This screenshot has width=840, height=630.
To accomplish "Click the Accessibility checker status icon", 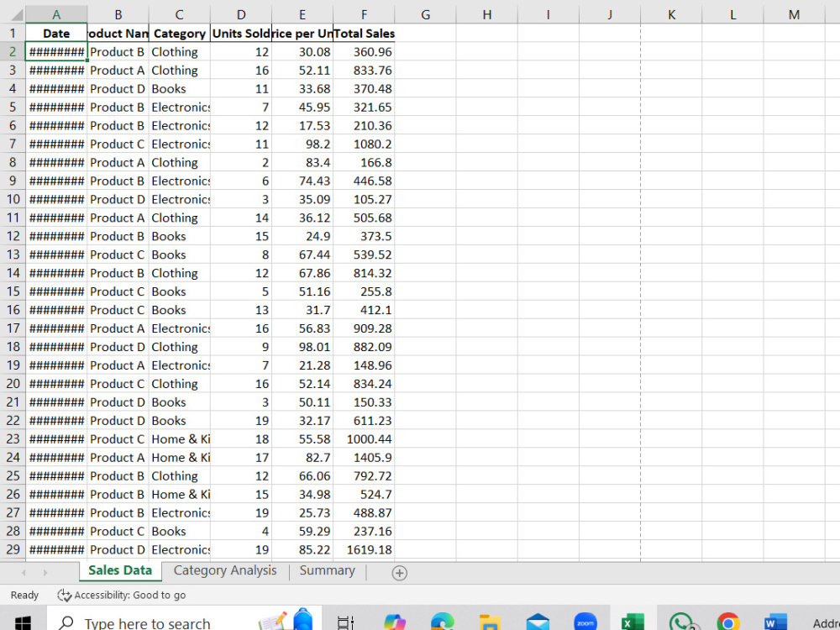I will 65,596.
